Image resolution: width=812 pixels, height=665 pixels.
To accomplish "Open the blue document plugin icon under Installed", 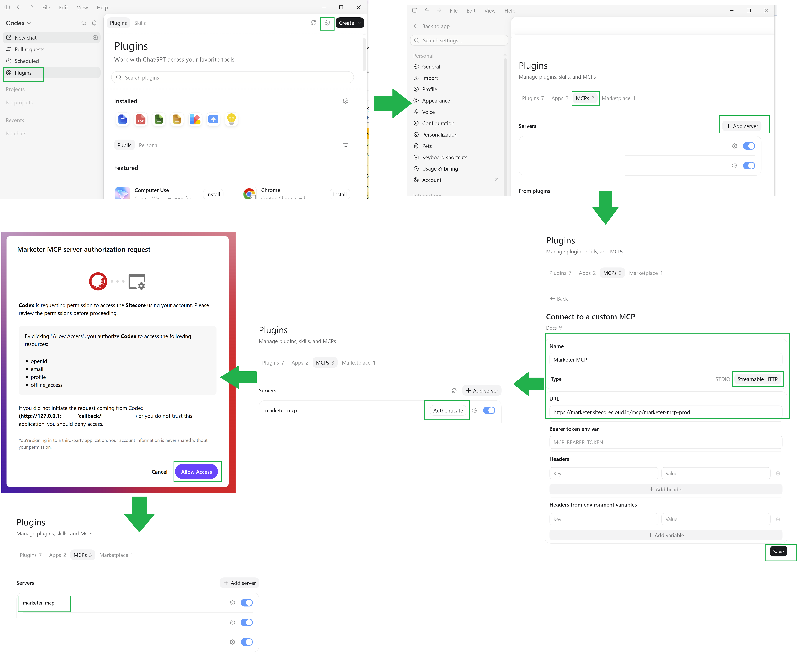I will tap(122, 119).
